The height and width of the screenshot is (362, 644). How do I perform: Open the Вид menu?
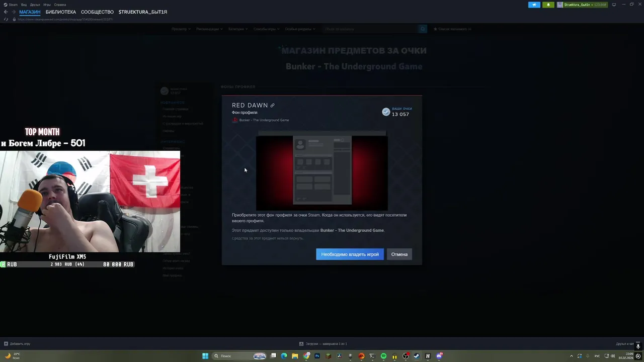tap(24, 5)
